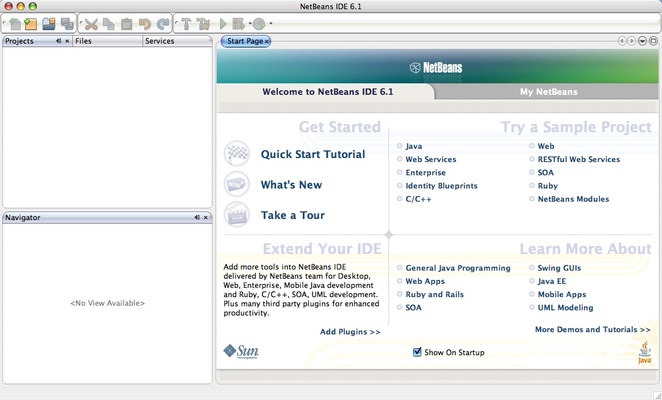The image size is (662, 400).
Task: Click the Redo arrow icon
Action: (x=163, y=24)
